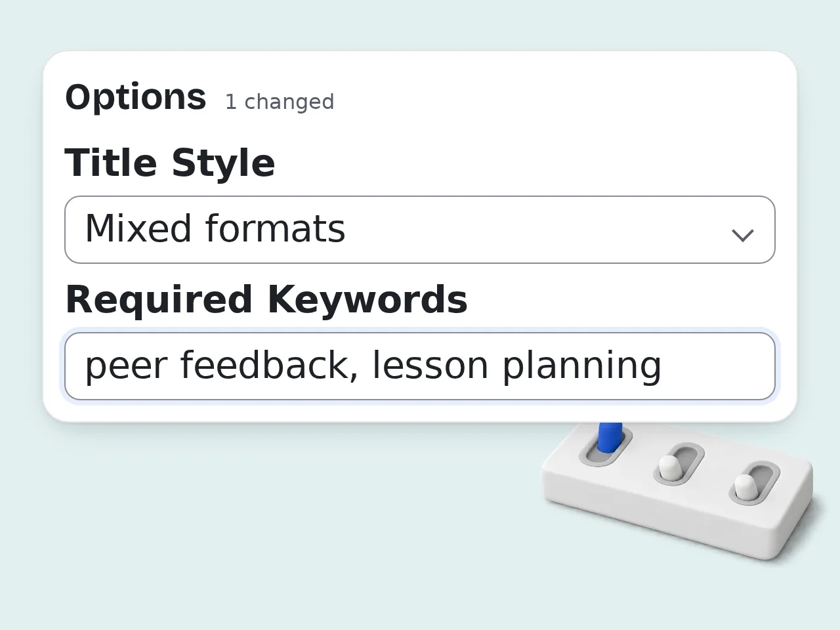The width and height of the screenshot is (840, 630).
Task: Click the Options heading
Action: 136,98
